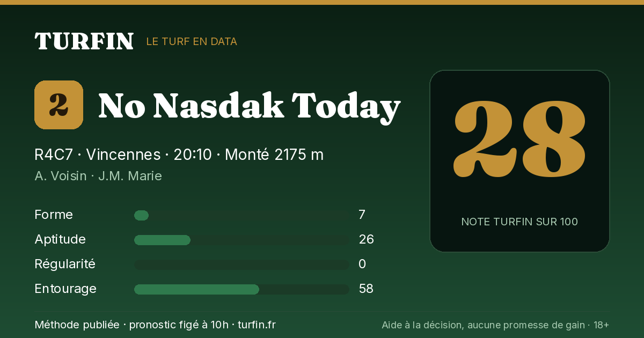Click the Entourage value 58

pos(366,289)
